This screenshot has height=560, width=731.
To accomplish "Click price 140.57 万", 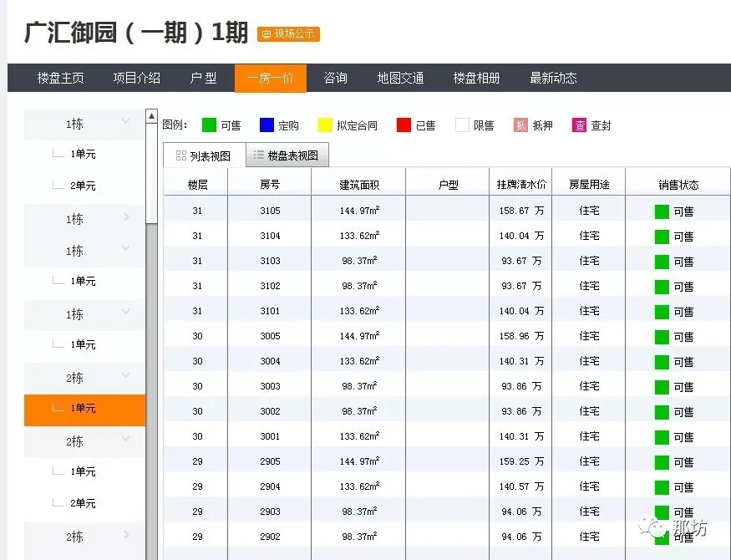I will (521, 486).
